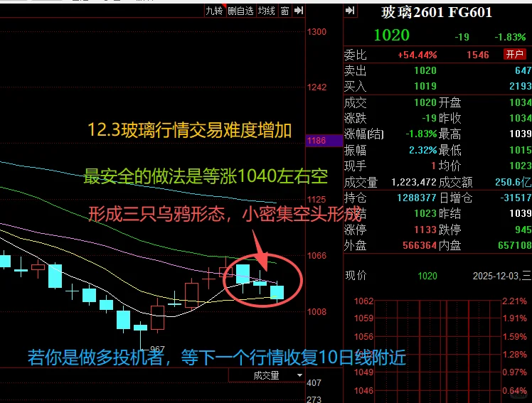532x403 pixels.
Task: Click the 窗 window toolbar button
Action: pyautogui.click(x=284, y=11)
